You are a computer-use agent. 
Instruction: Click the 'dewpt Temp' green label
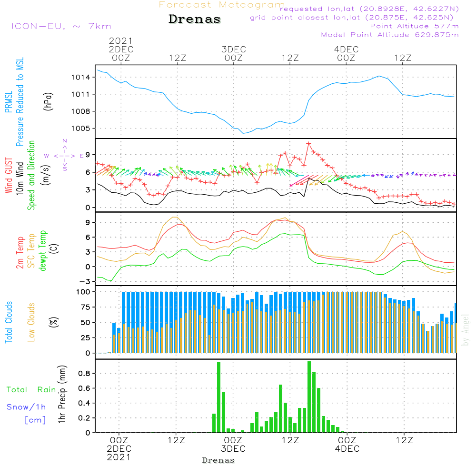(x=42, y=250)
